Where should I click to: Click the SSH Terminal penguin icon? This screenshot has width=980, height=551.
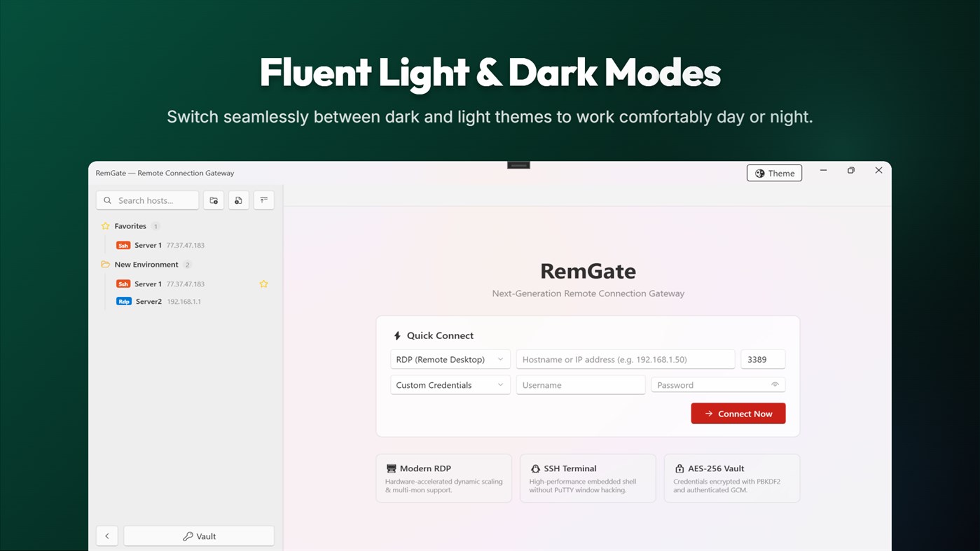(535, 468)
